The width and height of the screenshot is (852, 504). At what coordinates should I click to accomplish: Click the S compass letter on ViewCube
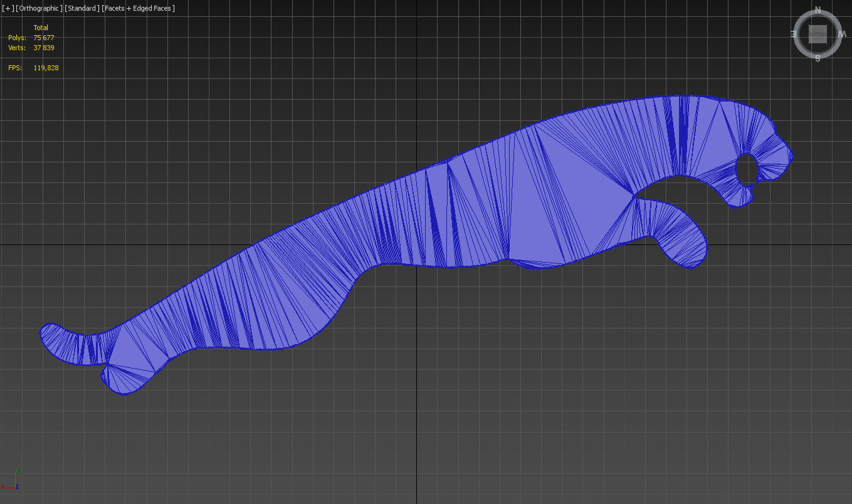click(818, 58)
